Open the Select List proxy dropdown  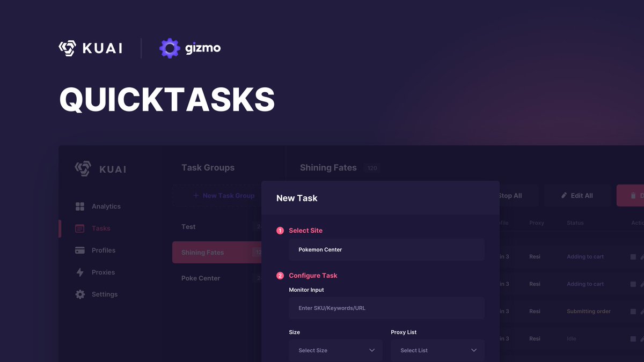click(437, 351)
